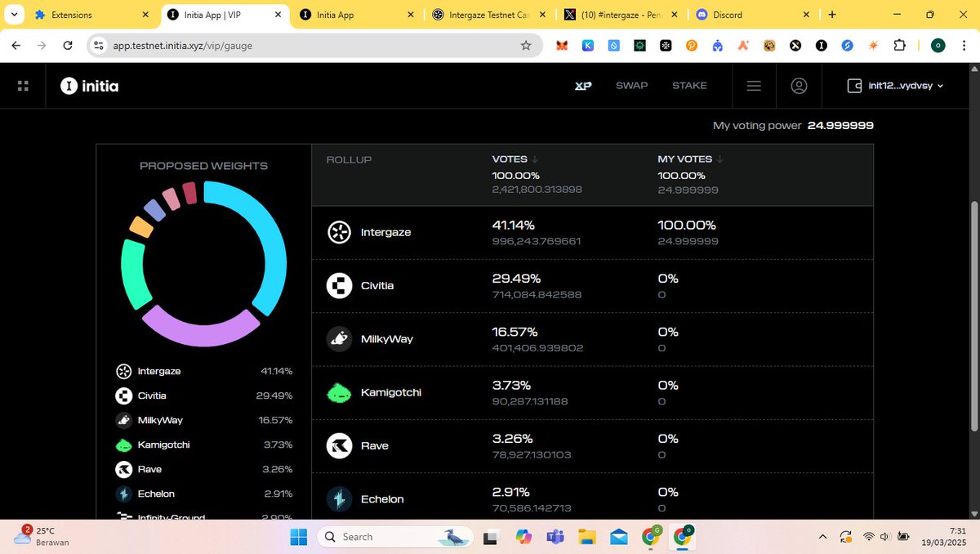The height and width of the screenshot is (554, 980).
Task: Open the weather widget showing 25°C
Action: click(x=42, y=537)
